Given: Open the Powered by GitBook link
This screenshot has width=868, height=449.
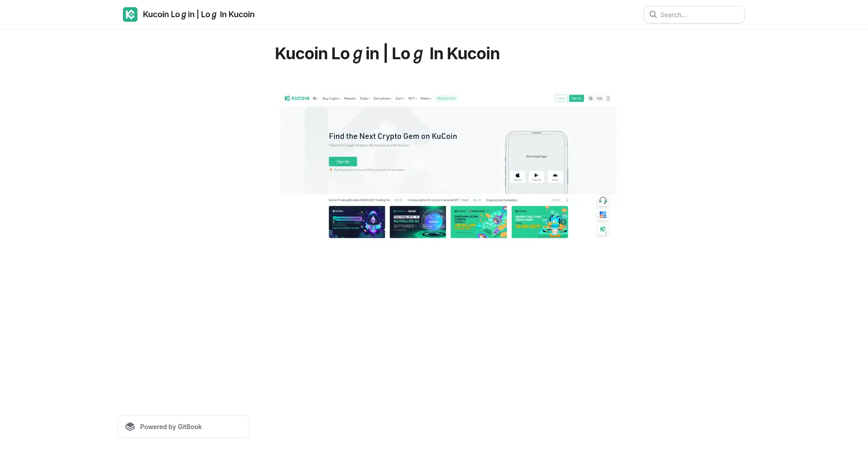Looking at the screenshot, I should (184, 426).
